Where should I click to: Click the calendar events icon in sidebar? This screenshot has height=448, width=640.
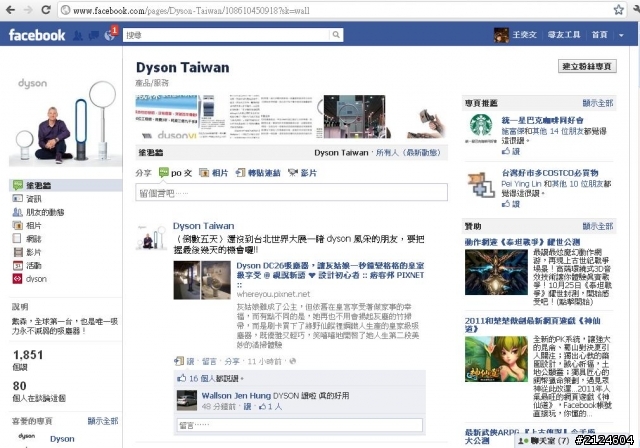(x=17, y=266)
